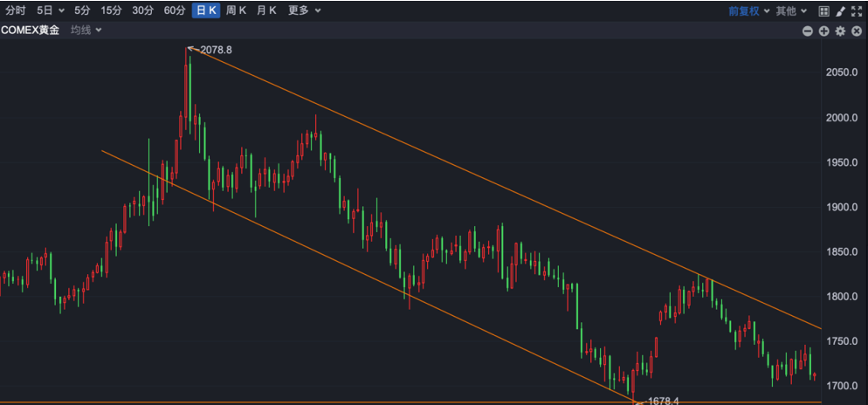Switch to the 分时 intraday tab

16,10
